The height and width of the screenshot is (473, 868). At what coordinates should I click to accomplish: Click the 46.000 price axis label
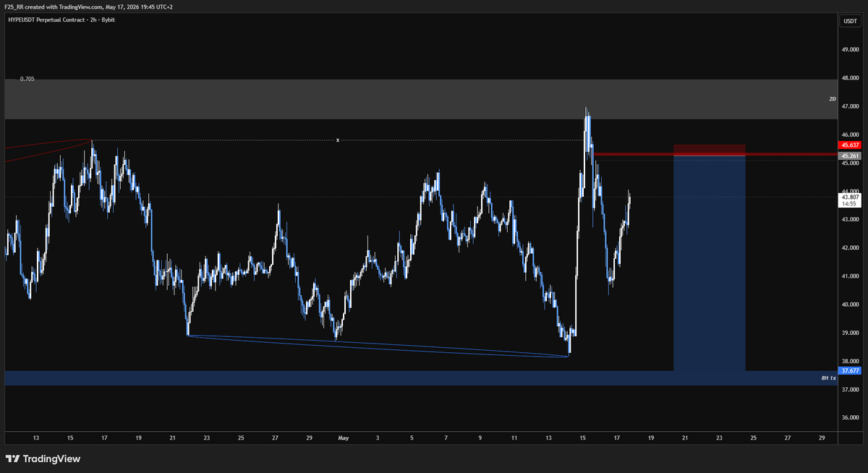[x=849, y=135]
